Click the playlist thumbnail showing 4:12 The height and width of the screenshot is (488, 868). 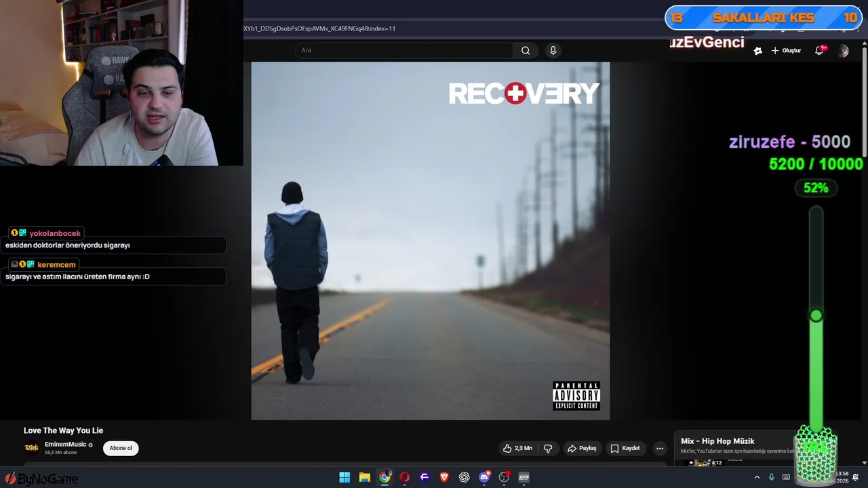click(x=705, y=463)
